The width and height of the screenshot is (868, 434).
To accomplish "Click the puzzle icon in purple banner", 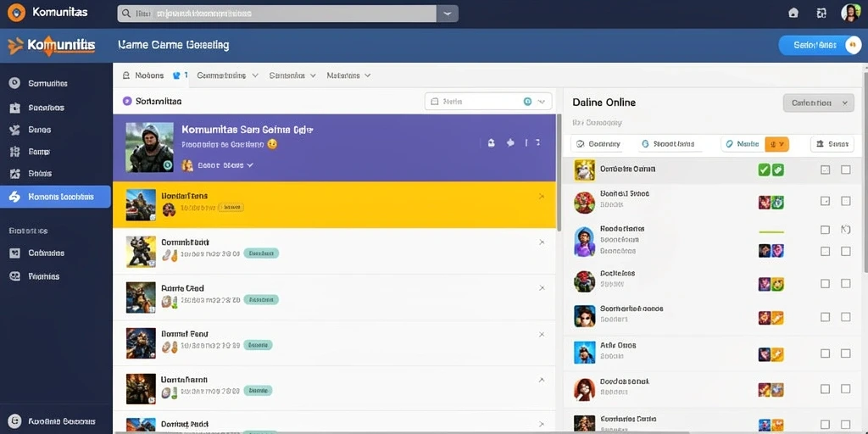I will 510,142.
